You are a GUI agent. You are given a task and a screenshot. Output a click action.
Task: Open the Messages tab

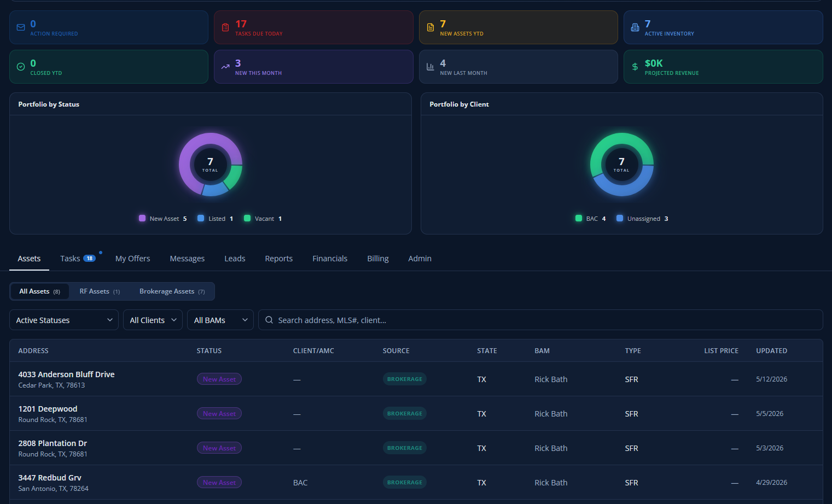coord(187,259)
